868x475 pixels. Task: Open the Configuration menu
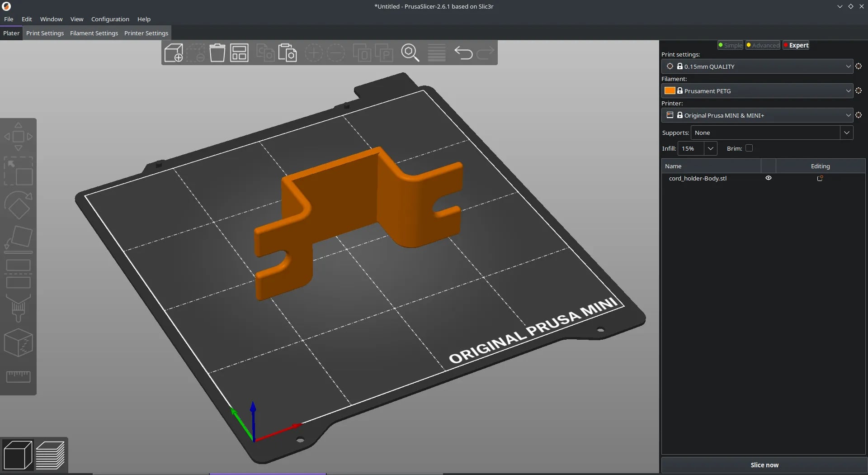click(x=110, y=19)
